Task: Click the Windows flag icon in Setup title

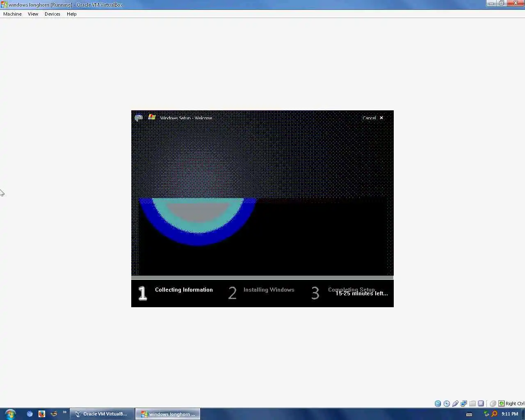Action: click(152, 117)
